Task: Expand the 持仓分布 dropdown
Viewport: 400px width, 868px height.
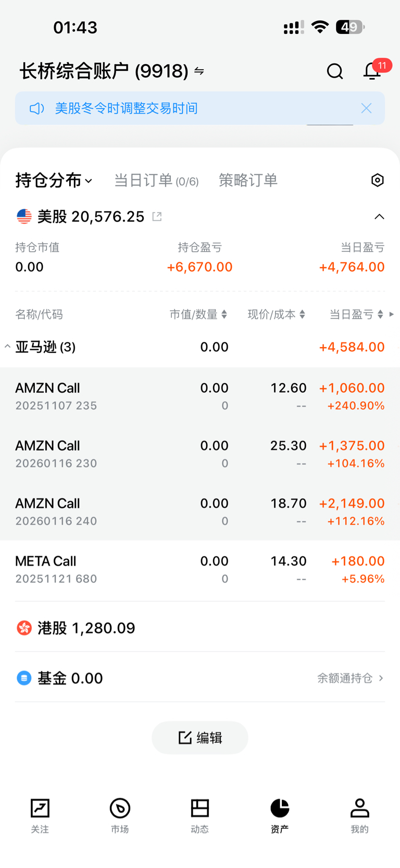Action: coord(54,180)
